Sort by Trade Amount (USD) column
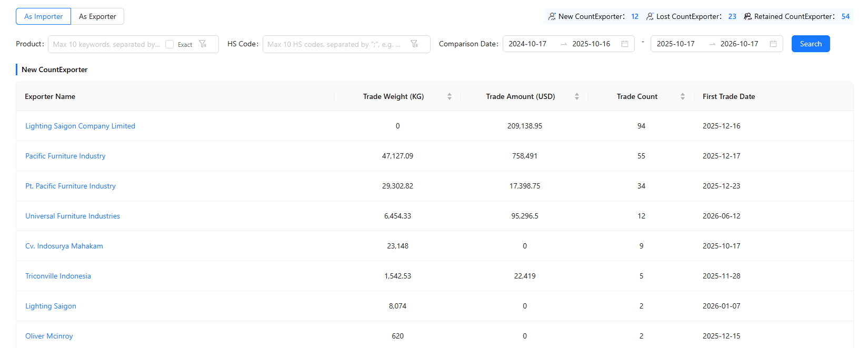The image size is (868, 348). 577,96
